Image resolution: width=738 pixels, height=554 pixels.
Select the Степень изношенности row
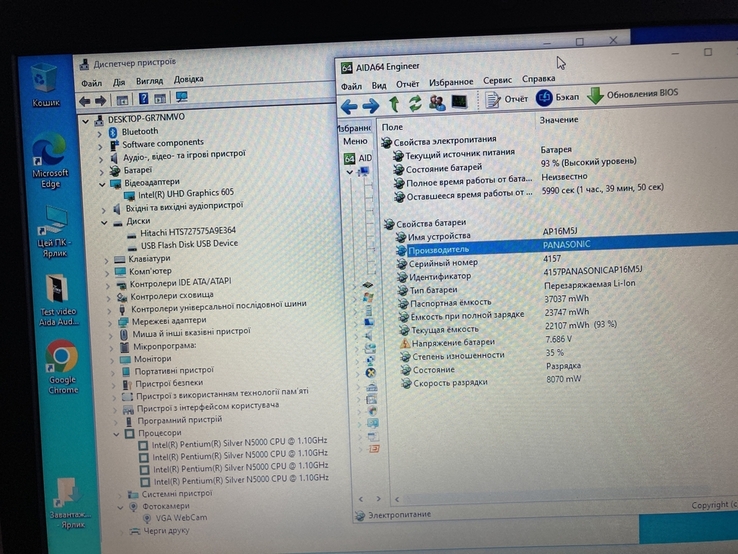click(x=481, y=354)
